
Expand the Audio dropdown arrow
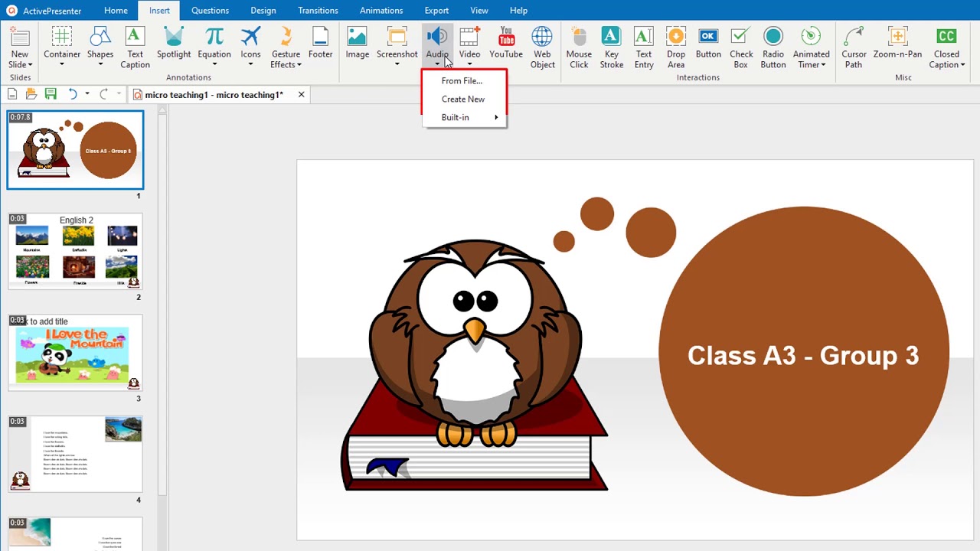pos(437,64)
